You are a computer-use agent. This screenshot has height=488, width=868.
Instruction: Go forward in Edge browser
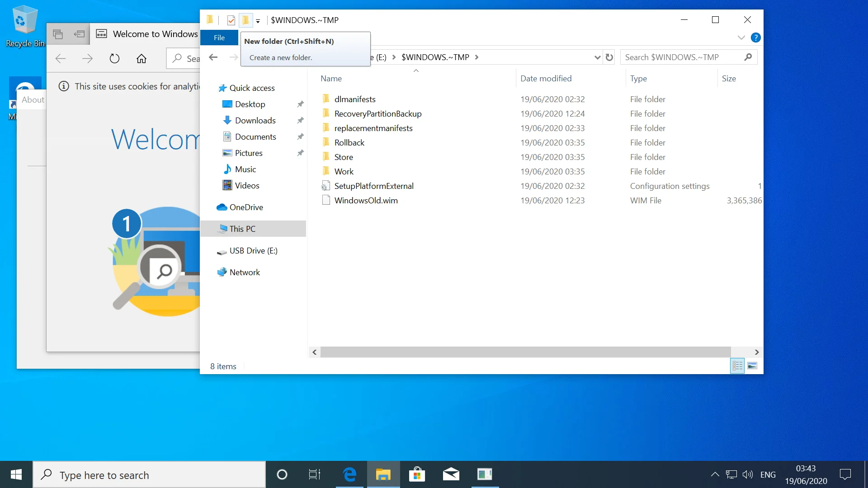tap(87, 58)
